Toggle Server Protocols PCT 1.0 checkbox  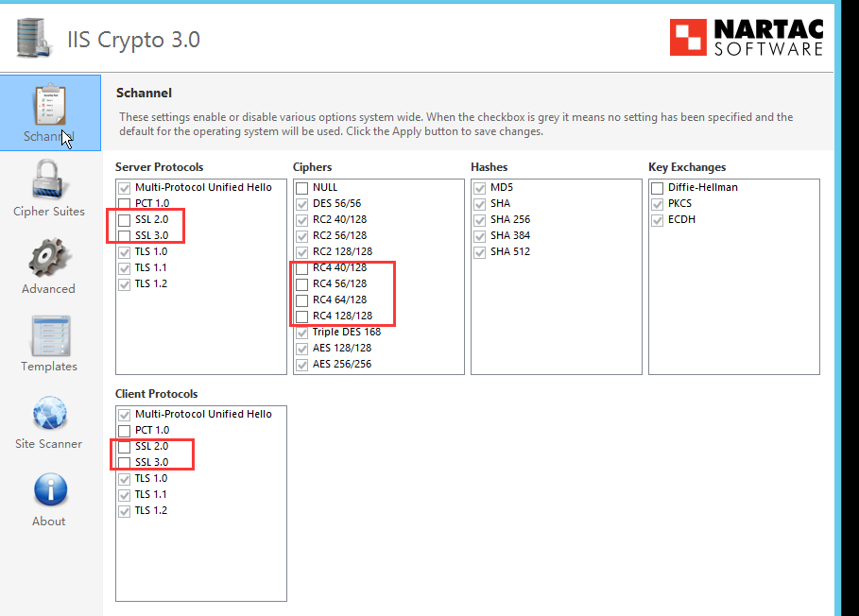(x=125, y=204)
